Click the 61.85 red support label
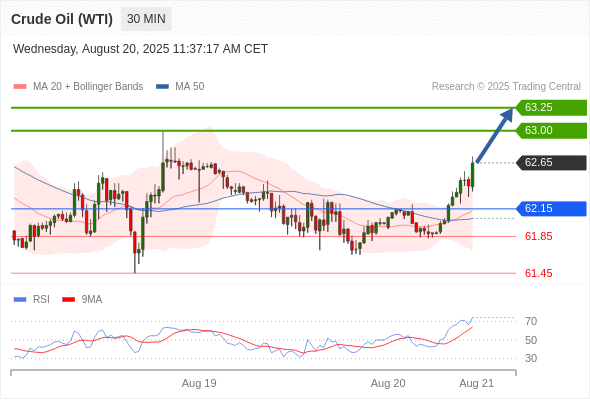This screenshot has height=400, width=590. [x=538, y=236]
